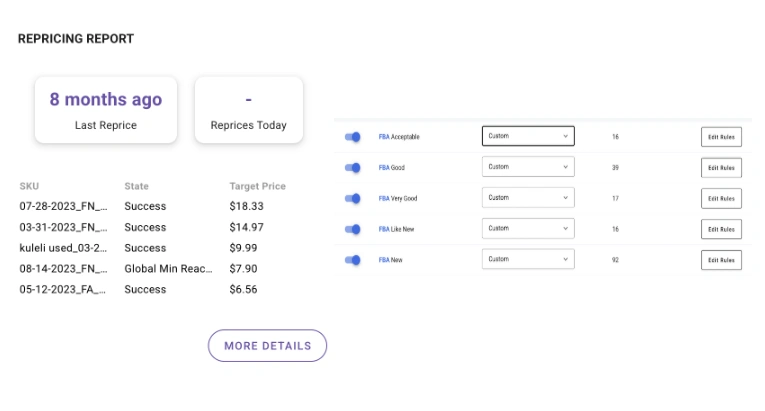
Task: Select SKU 07-28-2023_FN_... row
Action: [153, 206]
